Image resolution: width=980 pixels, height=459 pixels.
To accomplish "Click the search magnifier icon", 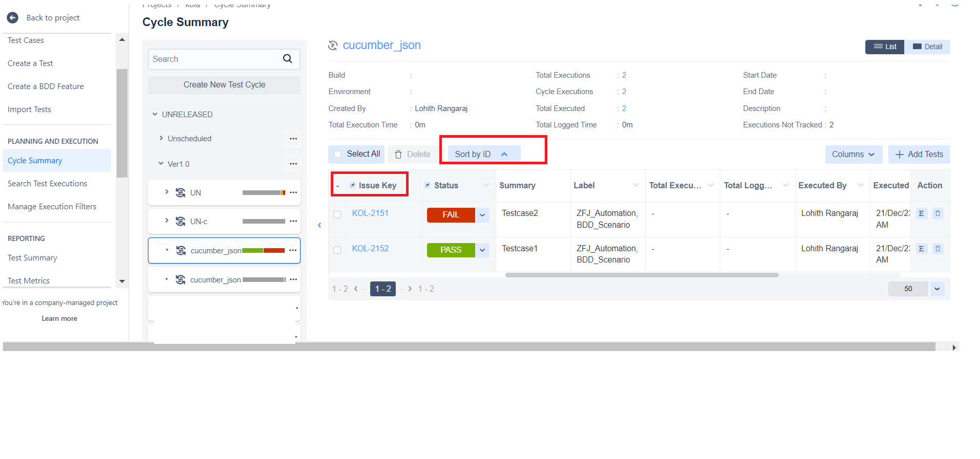I will [x=287, y=59].
